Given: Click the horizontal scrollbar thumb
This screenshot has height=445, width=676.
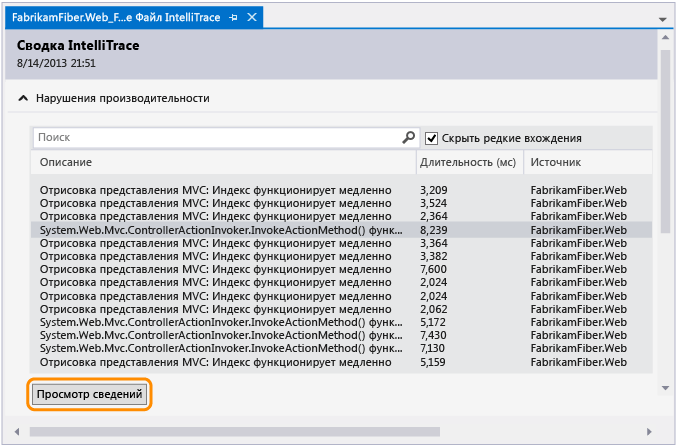Looking at the screenshot, I should click(235, 432).
